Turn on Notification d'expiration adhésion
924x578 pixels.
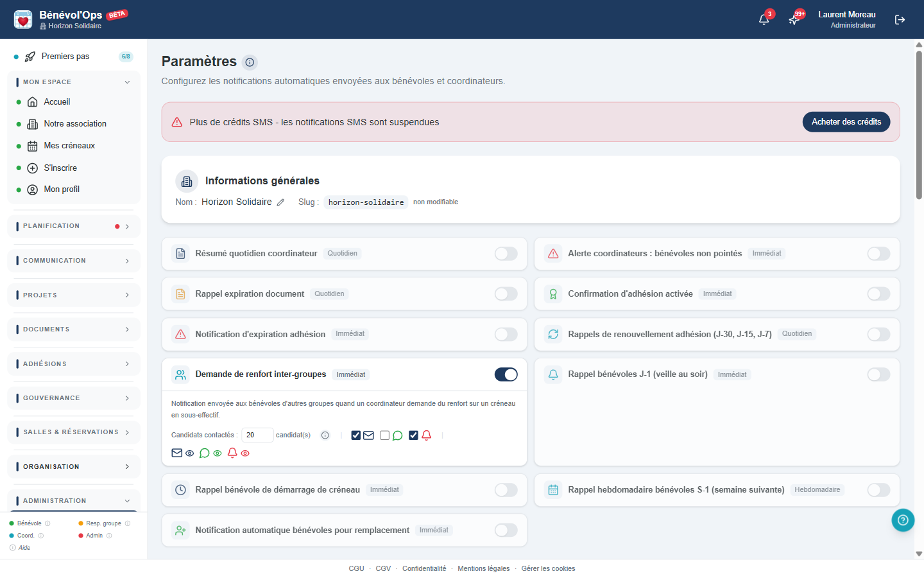tap(506, 334)
